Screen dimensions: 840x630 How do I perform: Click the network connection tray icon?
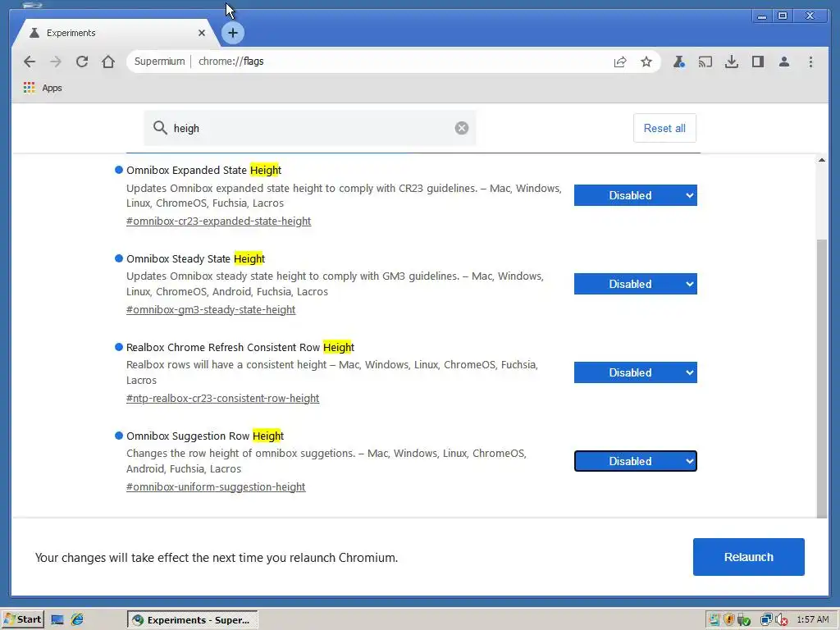point(766,620)
